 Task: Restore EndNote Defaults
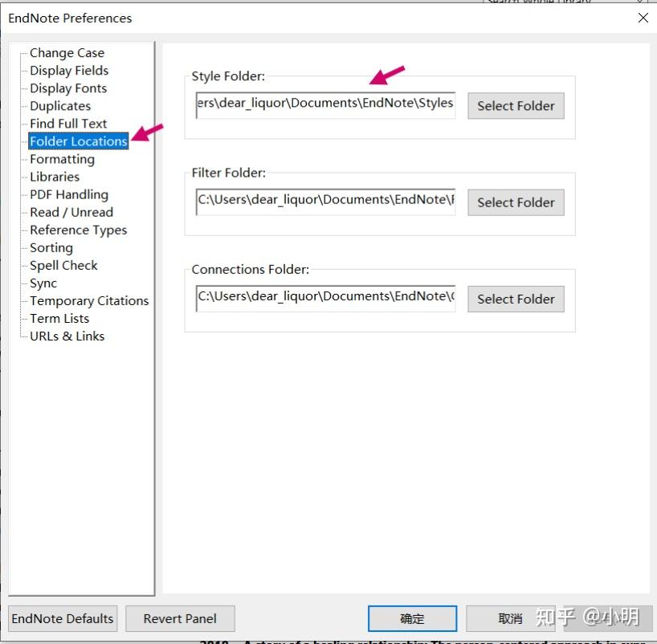[63, 619]
